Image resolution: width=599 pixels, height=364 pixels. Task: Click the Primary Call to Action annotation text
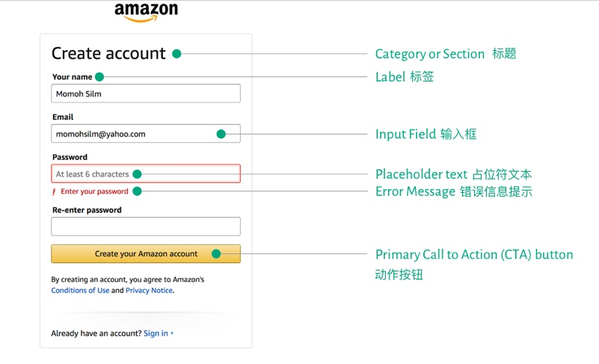473,255
